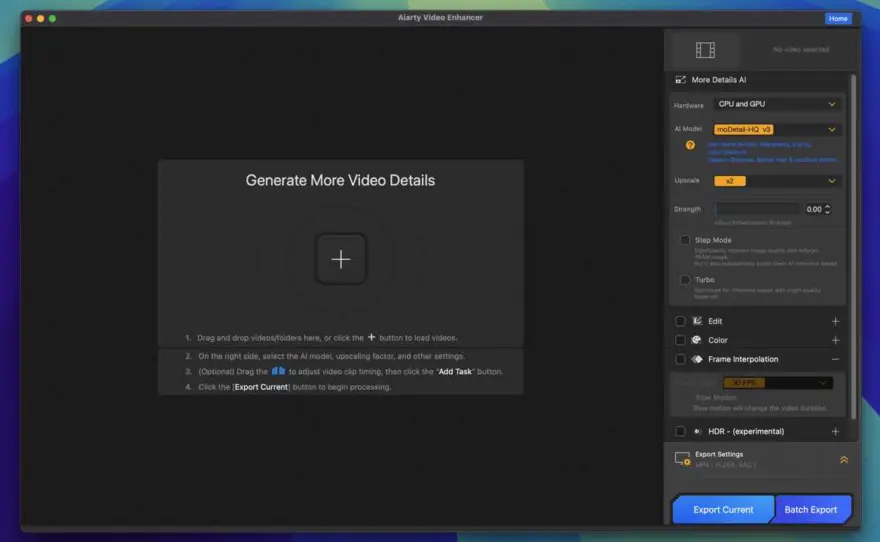
Task: Click the Color palette icon
Action: tap(696, 340)
